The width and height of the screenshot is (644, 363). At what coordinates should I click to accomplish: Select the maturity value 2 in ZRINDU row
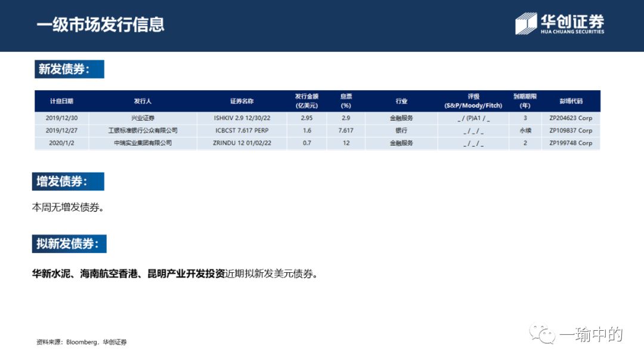pyautogui.click(x=525, y=143)
